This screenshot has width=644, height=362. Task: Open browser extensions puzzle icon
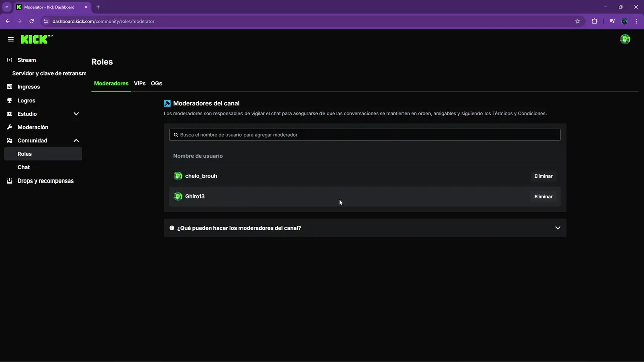tap(594, 21)
